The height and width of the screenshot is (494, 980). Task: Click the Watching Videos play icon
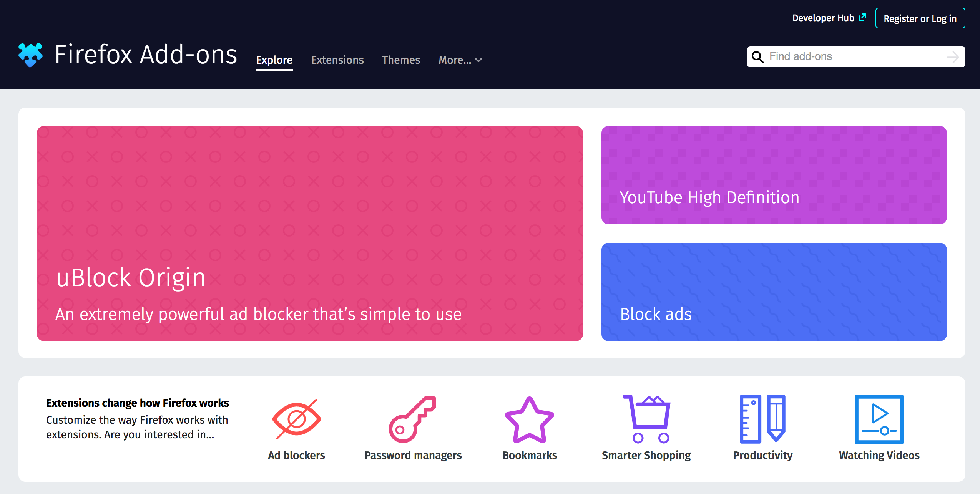tap(879, 419)
